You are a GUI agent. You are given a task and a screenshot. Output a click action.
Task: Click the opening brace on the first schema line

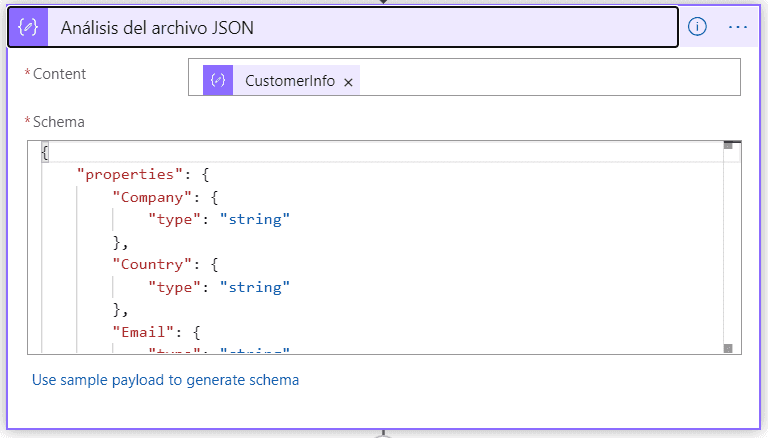(x=45, y=152)
